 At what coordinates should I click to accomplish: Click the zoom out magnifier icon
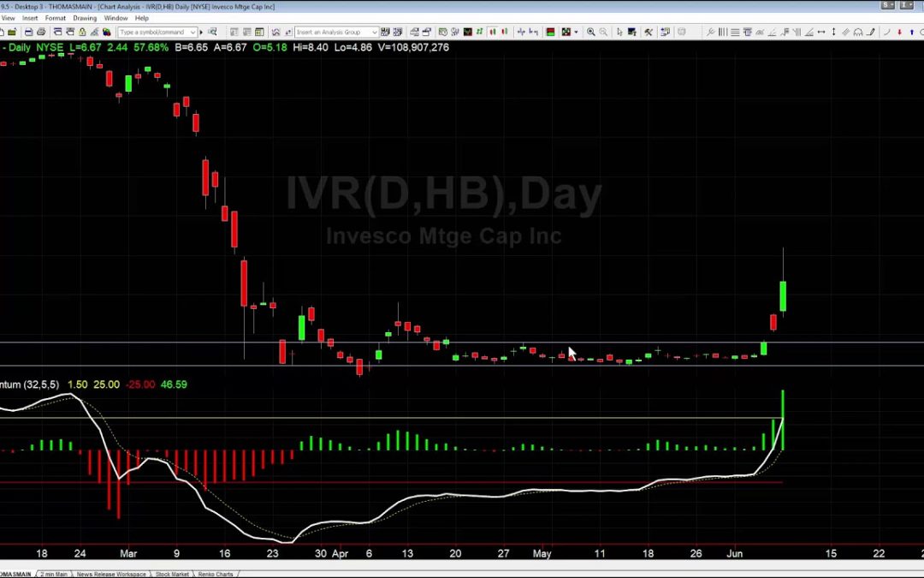[x=603, y=32]
